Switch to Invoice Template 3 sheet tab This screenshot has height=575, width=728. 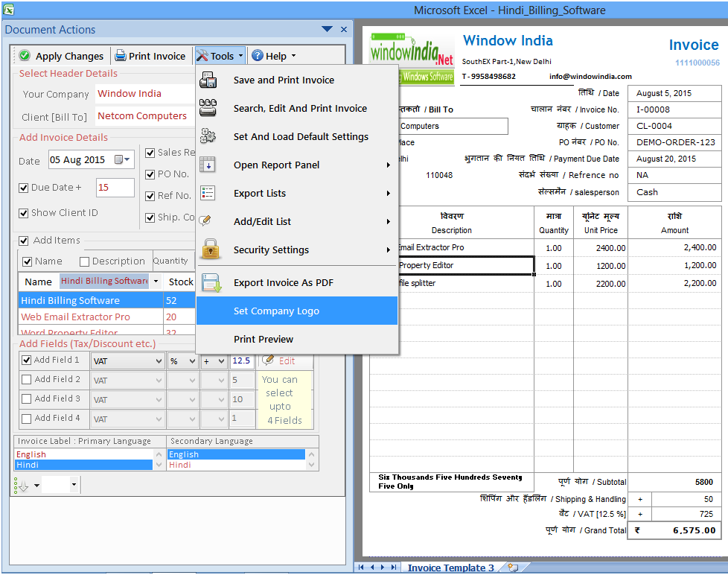click(450, 568)
